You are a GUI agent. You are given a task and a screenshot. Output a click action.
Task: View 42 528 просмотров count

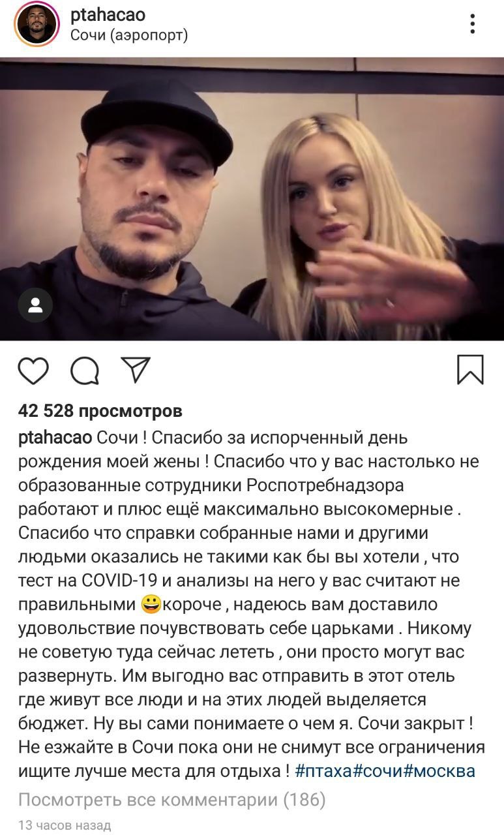coord(100,411)
